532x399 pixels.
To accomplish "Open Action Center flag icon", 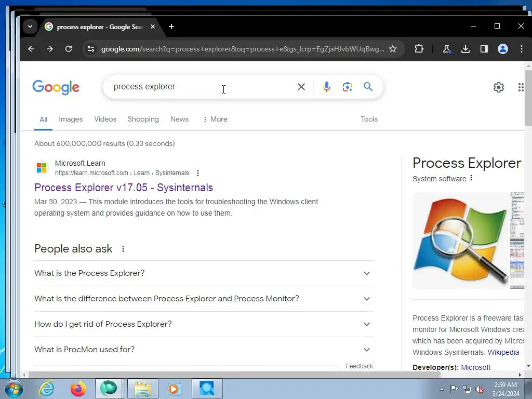I will coord(454,389).
